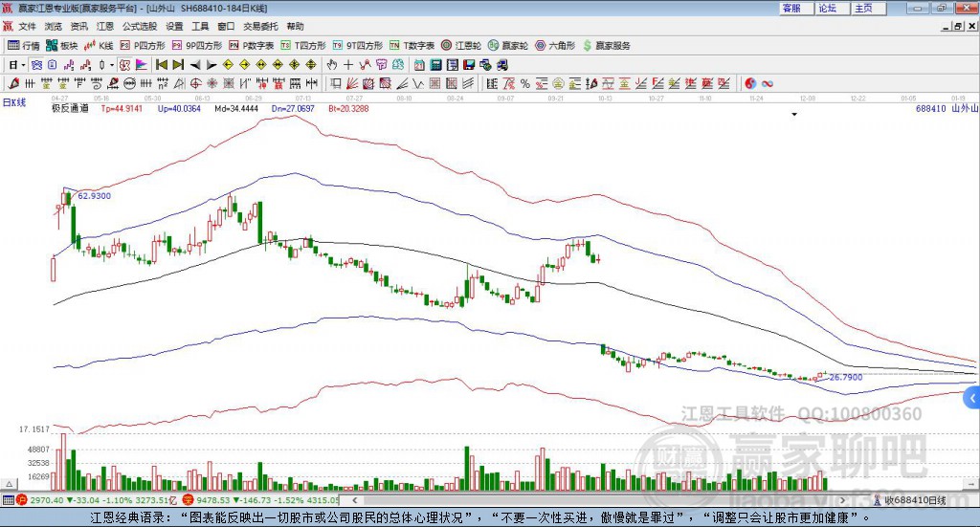Open the 江恩轮 Gann wheel
Image resolution: width=980 pixels, height=527 pixels.
click(x=461, y=46)
